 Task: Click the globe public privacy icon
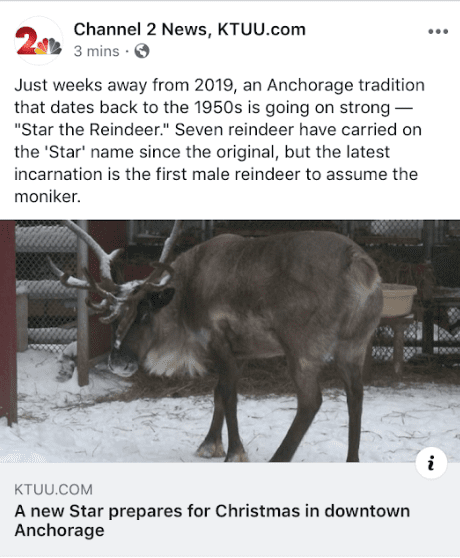point(142,51)
